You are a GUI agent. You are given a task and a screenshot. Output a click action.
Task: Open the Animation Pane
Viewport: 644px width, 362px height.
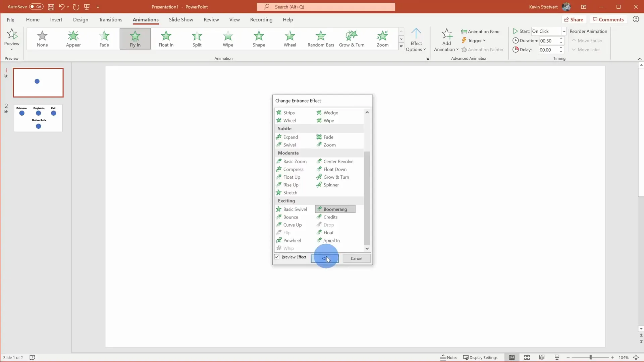(480, 32)
